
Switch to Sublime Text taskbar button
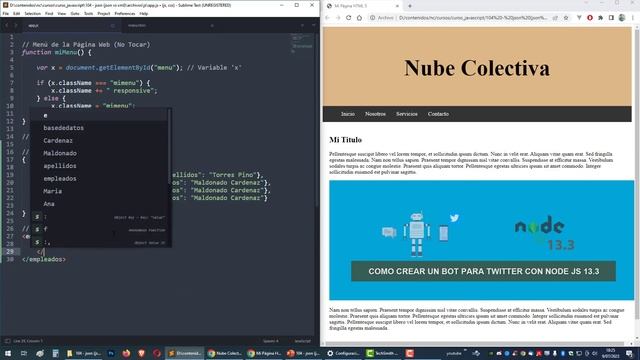pos(185,353)
